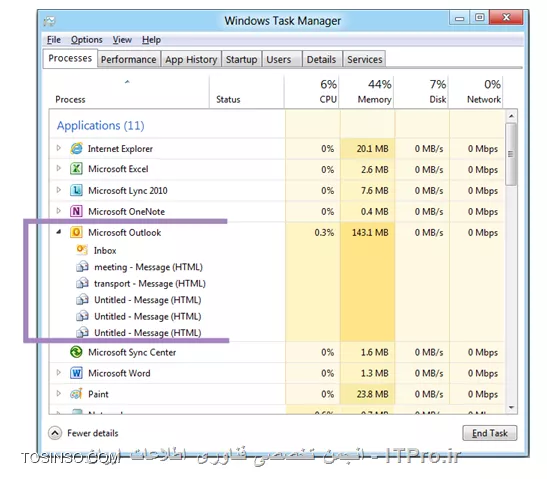Click the Task Manager title bar icon
547x479 pixels.
click(x=49, y=21)
